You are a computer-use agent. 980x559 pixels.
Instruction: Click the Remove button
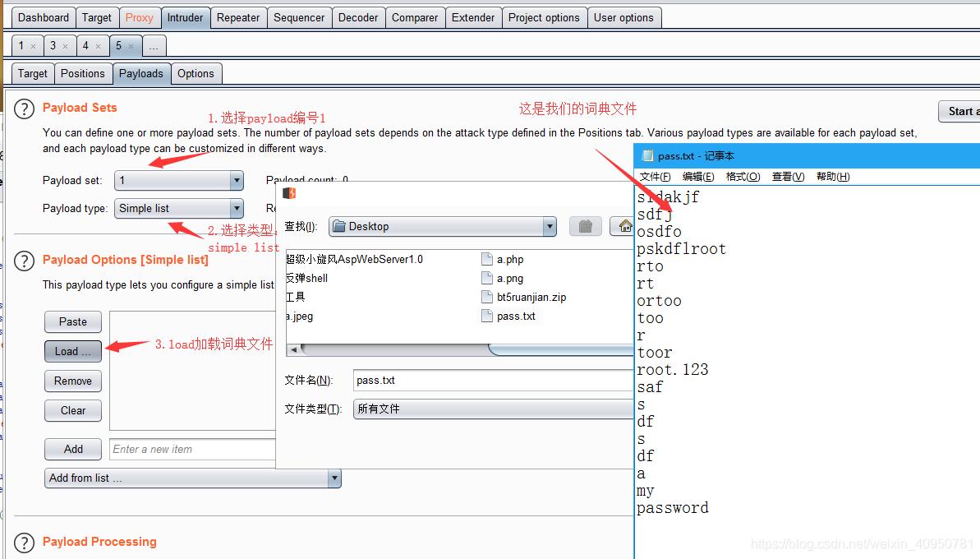(73, 381)
